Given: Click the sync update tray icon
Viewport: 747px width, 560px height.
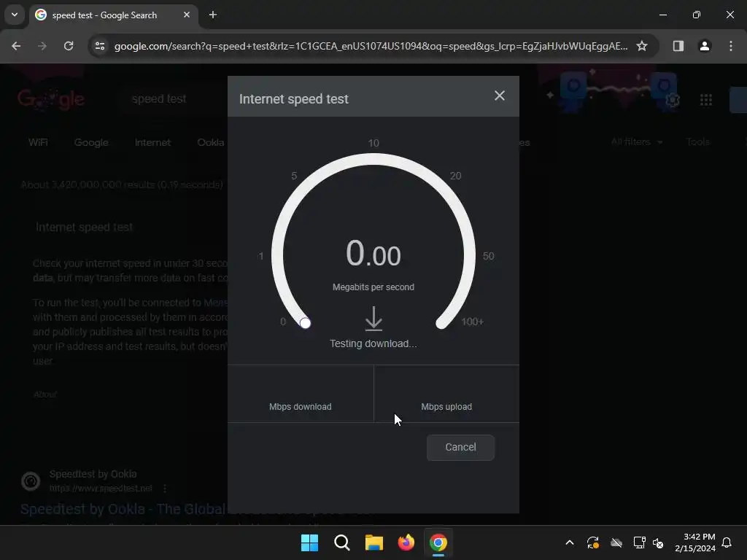Looking at the screenshot, I should coord(592,542).
